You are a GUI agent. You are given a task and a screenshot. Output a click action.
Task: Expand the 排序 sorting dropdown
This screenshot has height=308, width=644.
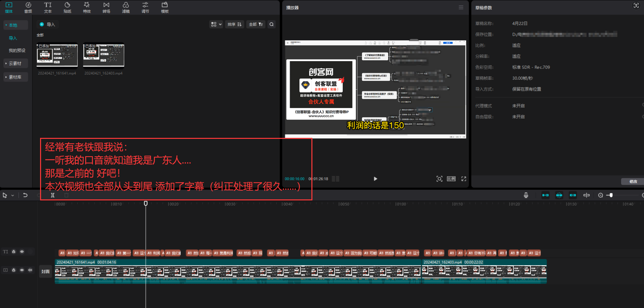234,24
